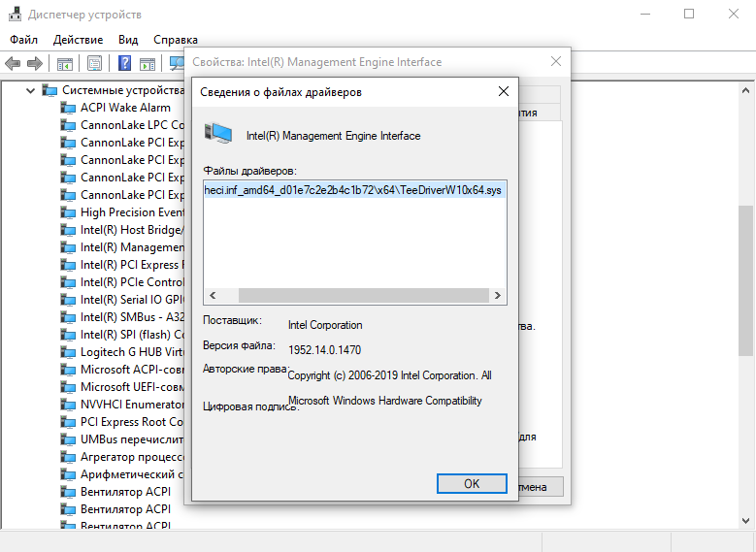This screenshot has width=756, height=552.
Task: Click the Device Manager vertical scrollbar up arrow
Action: tap(745, 90)
